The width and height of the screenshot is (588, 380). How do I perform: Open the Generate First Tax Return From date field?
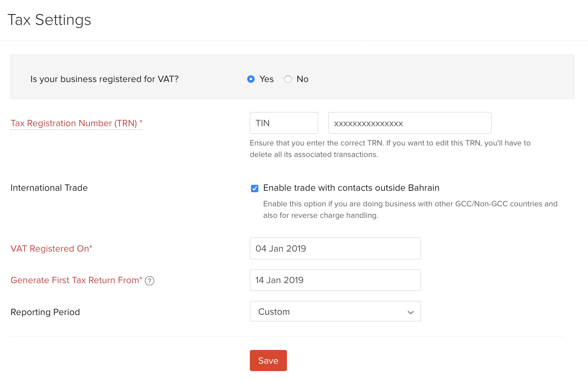[335, 280]
